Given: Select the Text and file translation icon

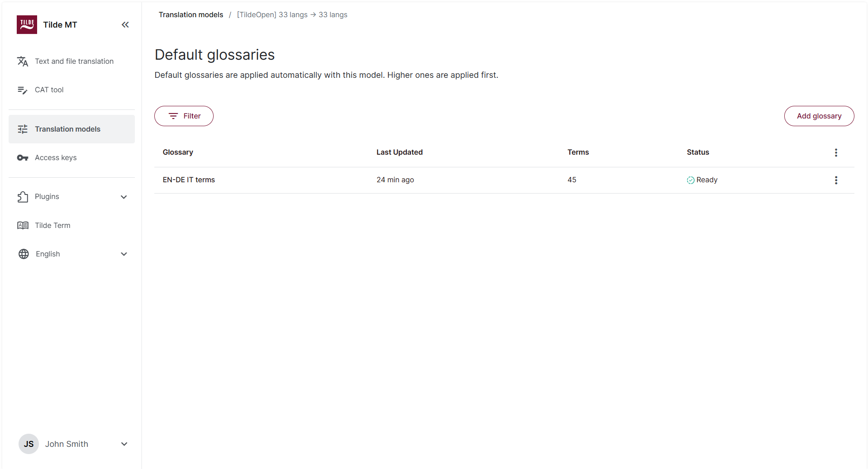Looking at the screenshot, I should pyautogui.click(x=23, y=61).
